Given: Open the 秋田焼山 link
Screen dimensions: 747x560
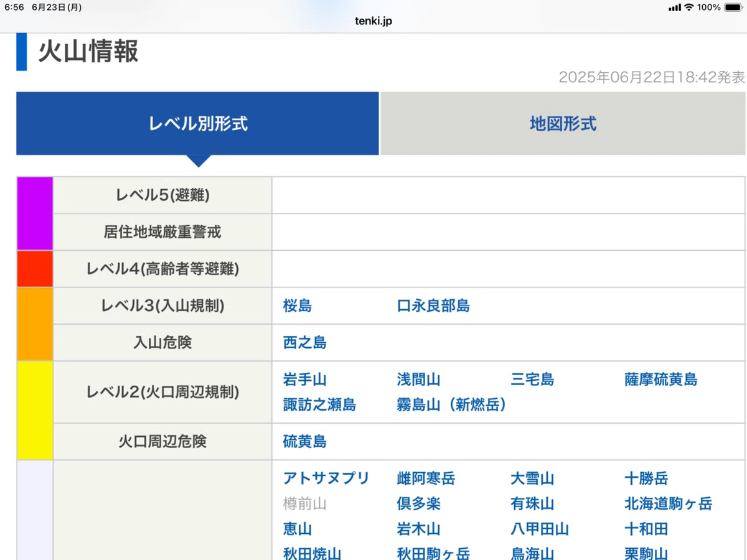Looking at the screenshot, I should click(312, 553).
